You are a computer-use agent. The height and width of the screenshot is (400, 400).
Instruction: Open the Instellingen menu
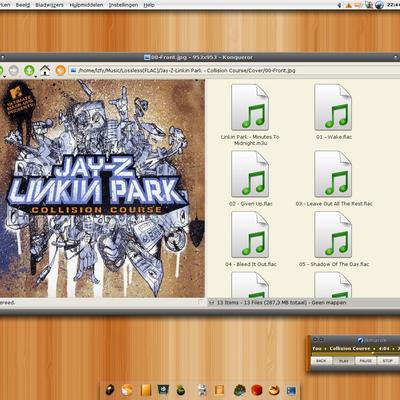(123, 5)
